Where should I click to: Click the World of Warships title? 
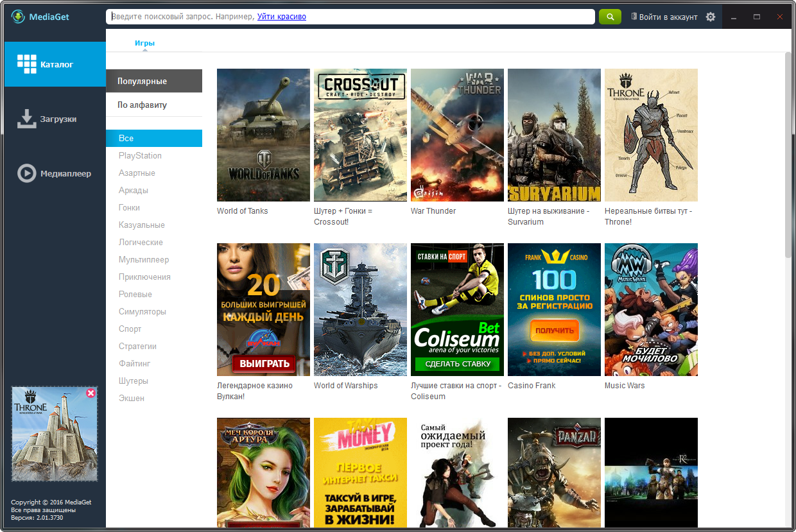click(x=346, y=386)
